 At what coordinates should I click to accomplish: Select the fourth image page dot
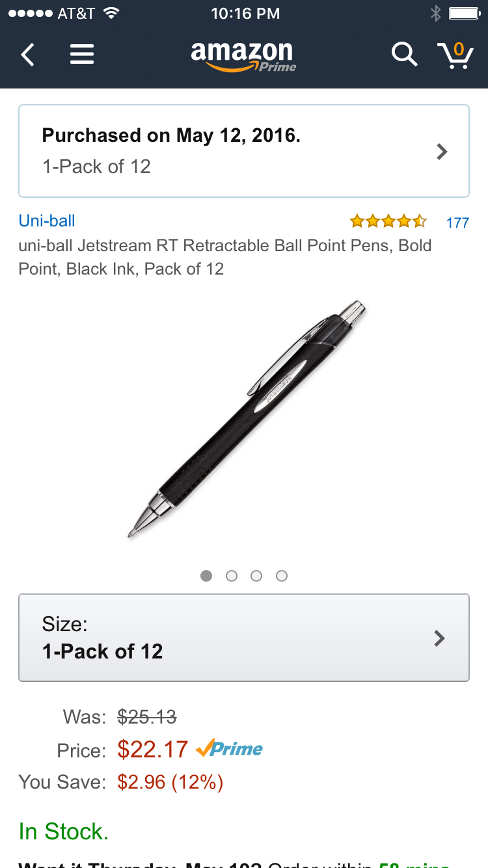(282, 576)
